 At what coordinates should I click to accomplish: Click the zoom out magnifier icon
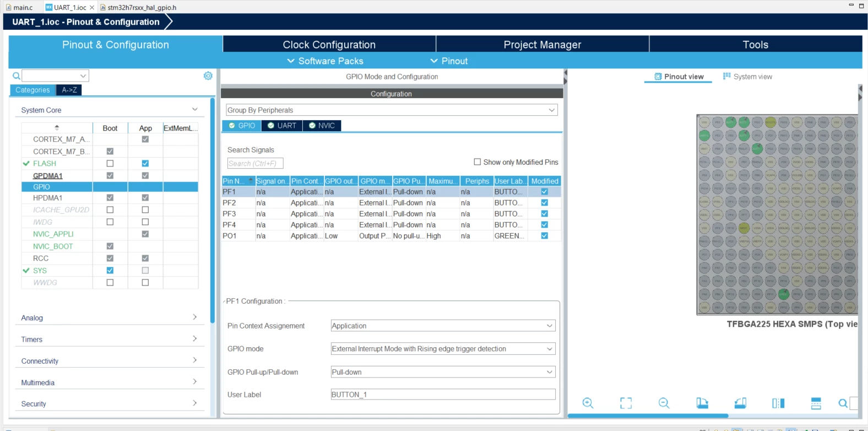pos(664,403)
